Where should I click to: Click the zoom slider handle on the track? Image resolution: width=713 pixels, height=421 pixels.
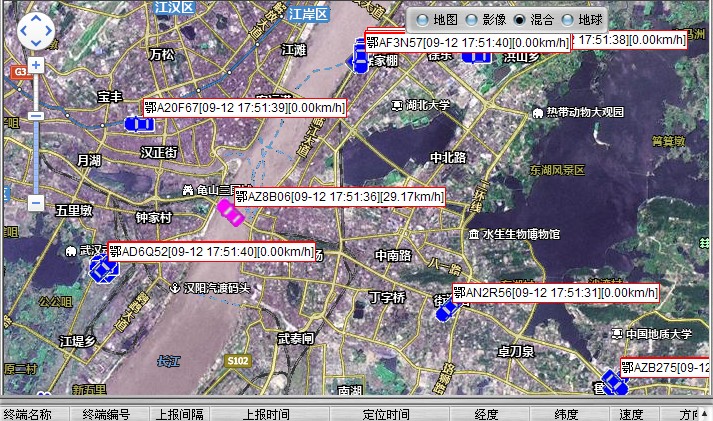[36, 116]
